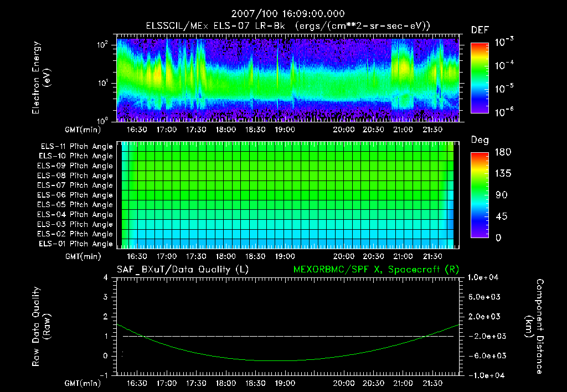Viewport: 567px width, 392px height.
Task: Click the '19:00' time tick under the spectrogram
Action: tap(285, 130)
